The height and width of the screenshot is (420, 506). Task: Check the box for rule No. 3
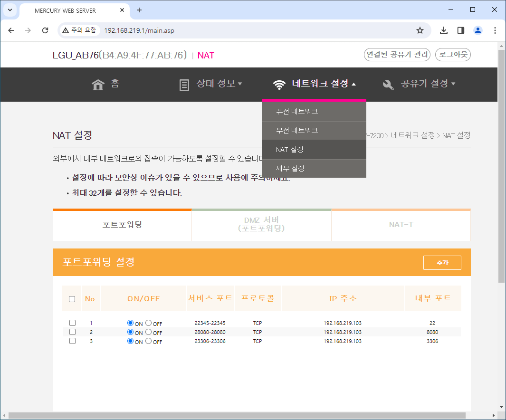pyautogui.click(x=72, y=341)
